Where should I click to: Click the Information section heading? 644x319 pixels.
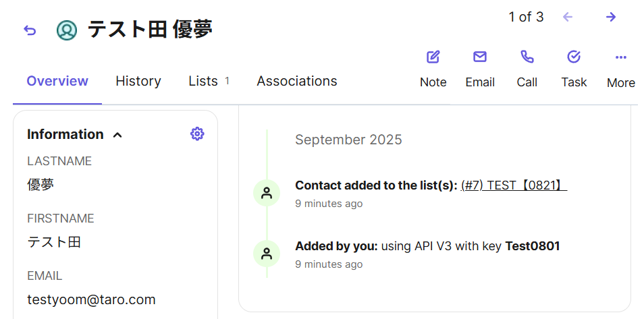tap(65, 134)
